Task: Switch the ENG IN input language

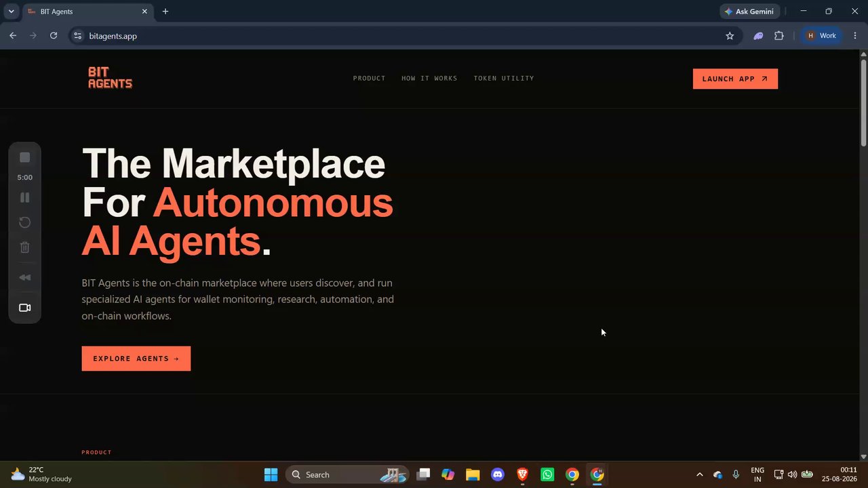Action: 757,474
